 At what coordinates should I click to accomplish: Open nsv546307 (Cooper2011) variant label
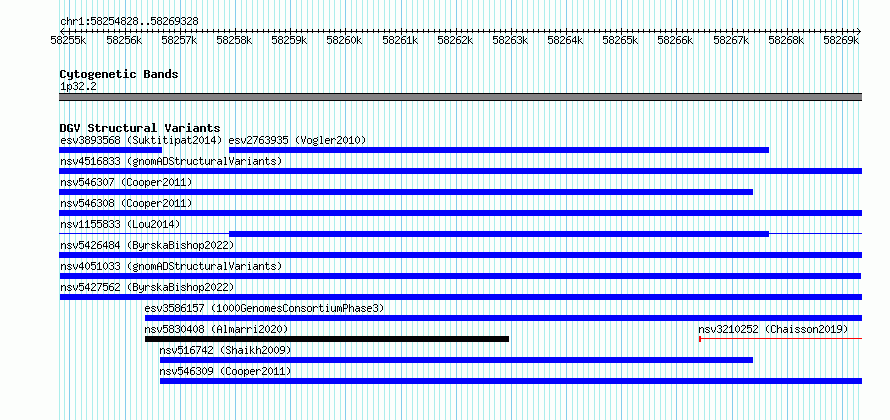126,182
